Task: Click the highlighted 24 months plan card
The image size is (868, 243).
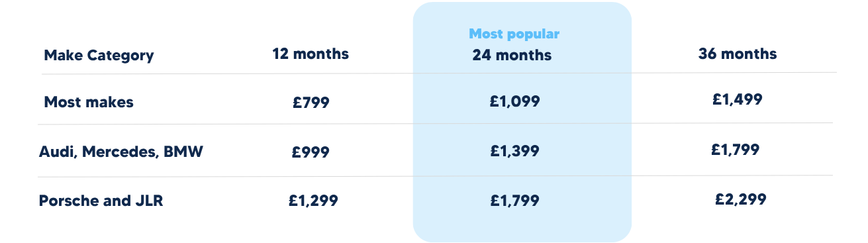Action: [522, 122]
